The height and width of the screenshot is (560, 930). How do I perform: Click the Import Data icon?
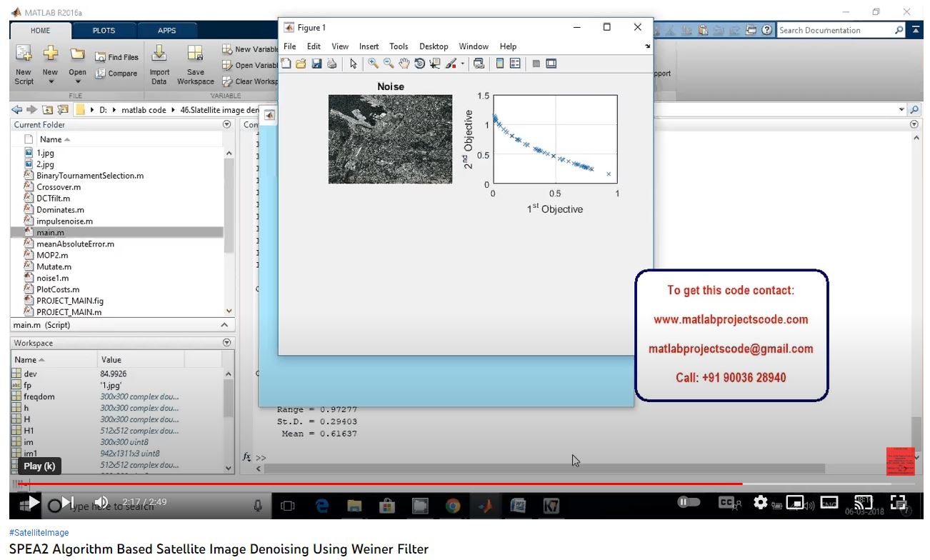coord(159,64)
